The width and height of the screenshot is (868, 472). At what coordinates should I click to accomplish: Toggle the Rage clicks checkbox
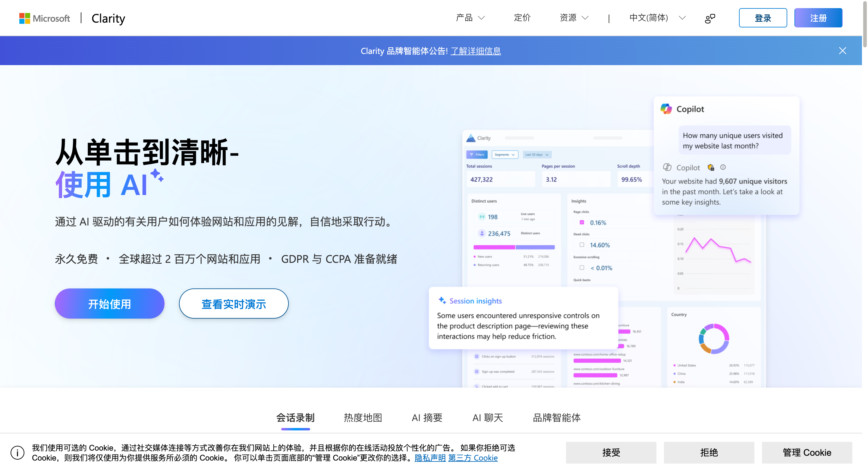coord(582,222)
